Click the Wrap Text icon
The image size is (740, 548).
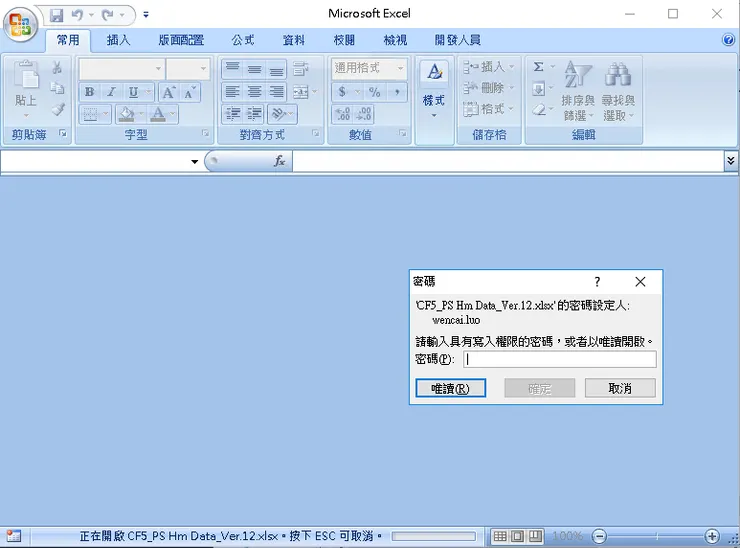coord(301,69)
